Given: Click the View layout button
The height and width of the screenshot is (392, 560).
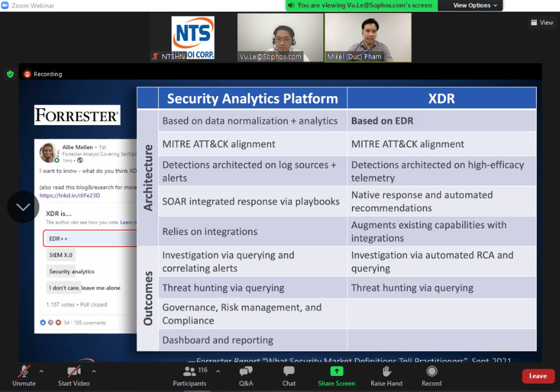Looking at the screenshot, I should pos(542,23).
